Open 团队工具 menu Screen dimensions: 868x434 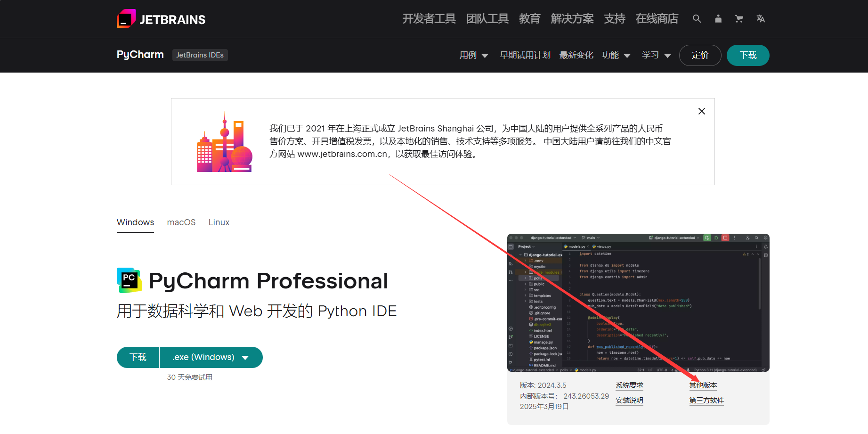pos(487,19)
